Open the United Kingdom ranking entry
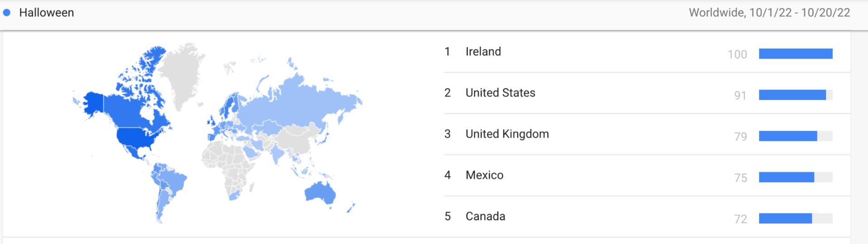 click(647, 134)
